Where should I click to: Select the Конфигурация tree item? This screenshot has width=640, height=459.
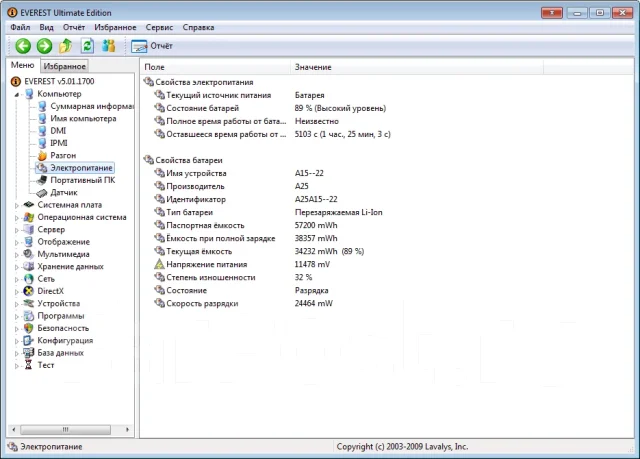tap(65, 340)
